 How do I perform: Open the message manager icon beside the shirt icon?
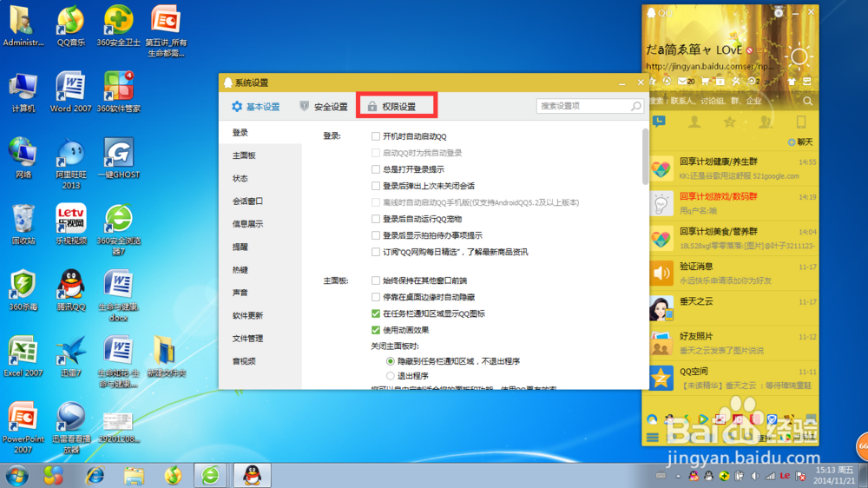(807, 82)
